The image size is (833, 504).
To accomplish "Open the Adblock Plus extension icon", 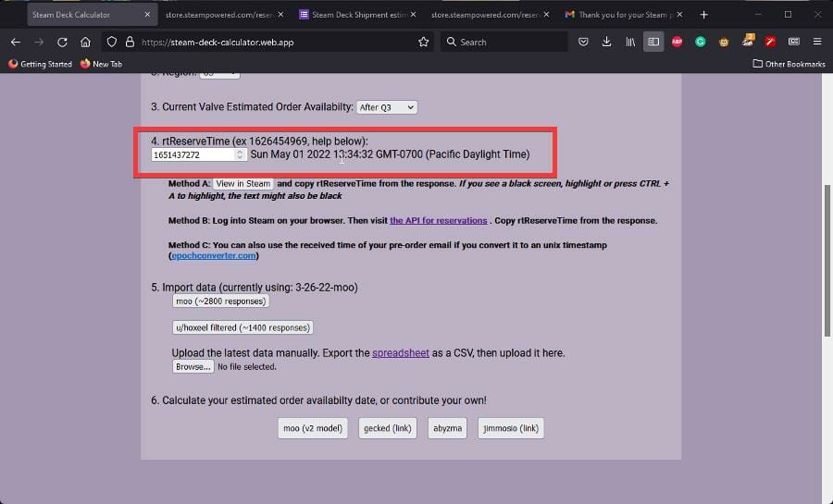I will (x=677, y=42).
